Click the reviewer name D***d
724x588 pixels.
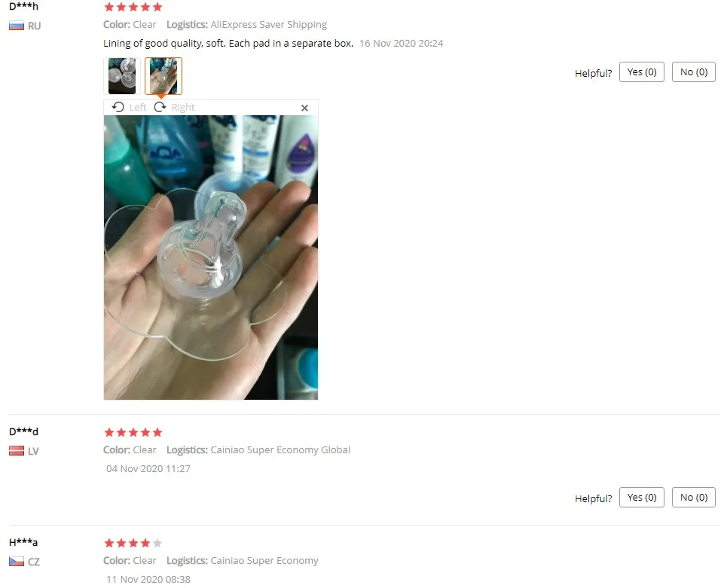23,431
